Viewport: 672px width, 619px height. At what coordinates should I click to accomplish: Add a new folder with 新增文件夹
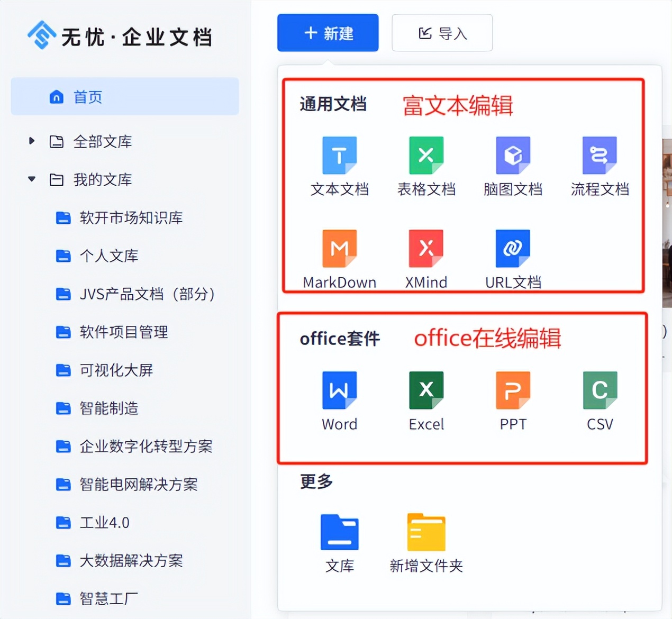[426, 543]
